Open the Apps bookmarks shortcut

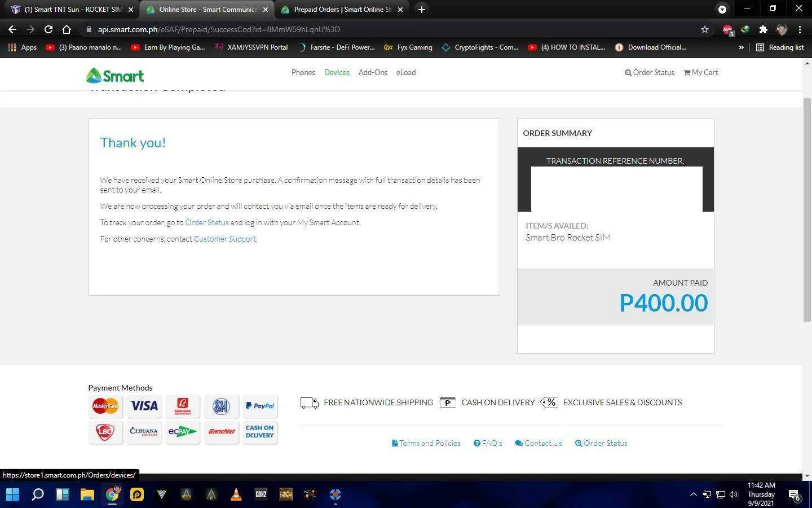click(22, 47)
